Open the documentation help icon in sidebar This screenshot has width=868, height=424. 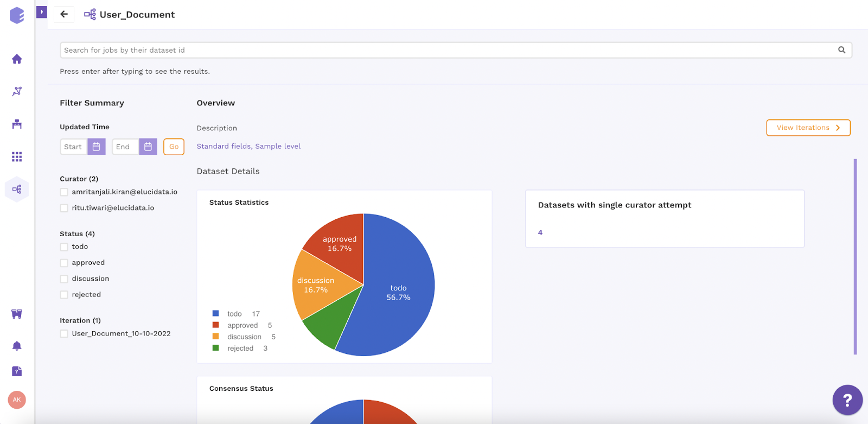(17, 371)
